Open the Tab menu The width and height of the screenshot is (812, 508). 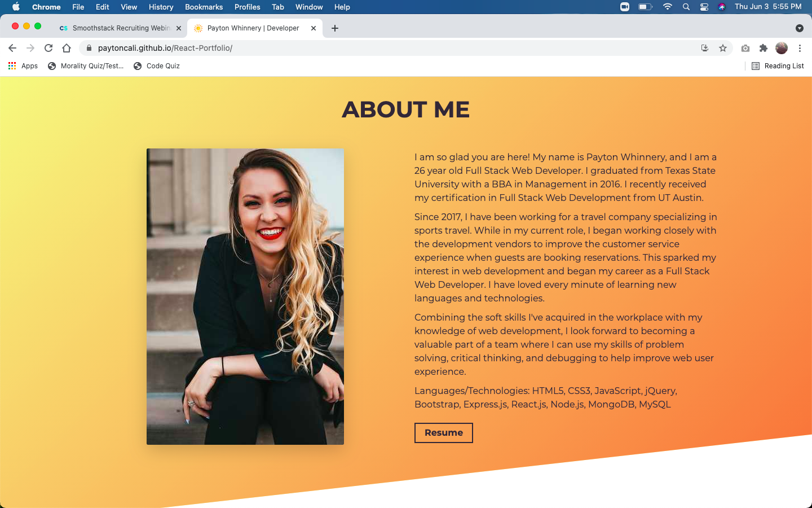pos(278,7)
